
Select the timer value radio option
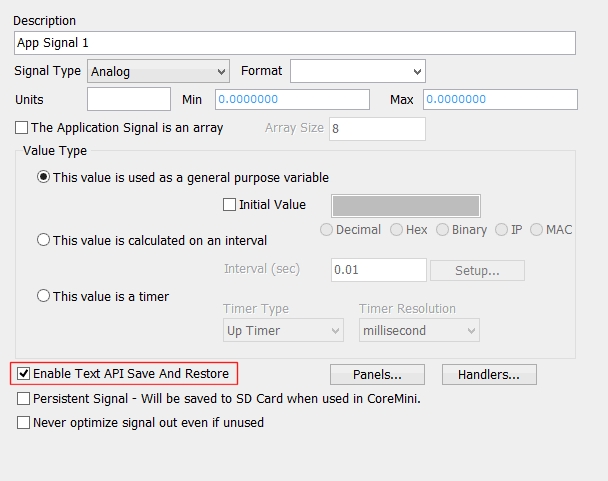coord(43,296)
